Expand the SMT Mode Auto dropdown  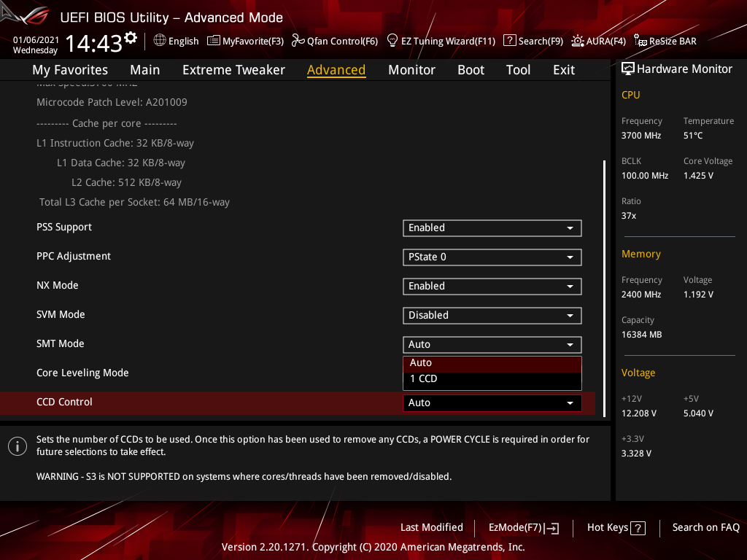click(x=492, y=344)
